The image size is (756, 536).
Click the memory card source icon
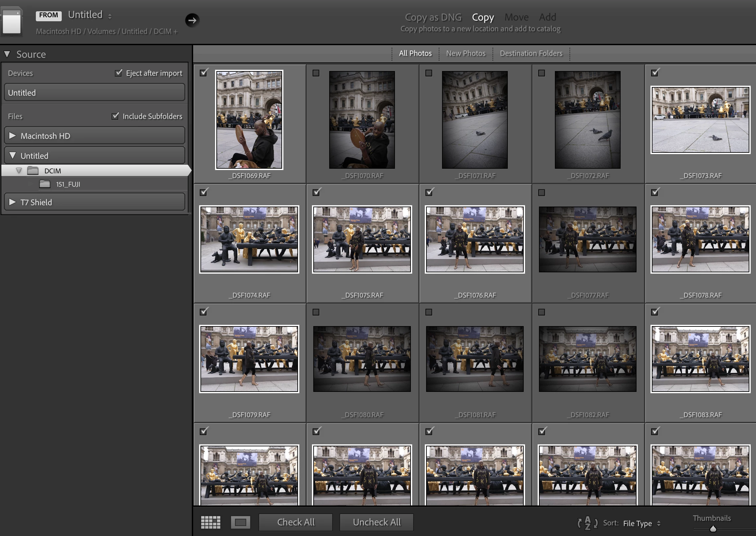pyautogui.click(x=12, y=22)
